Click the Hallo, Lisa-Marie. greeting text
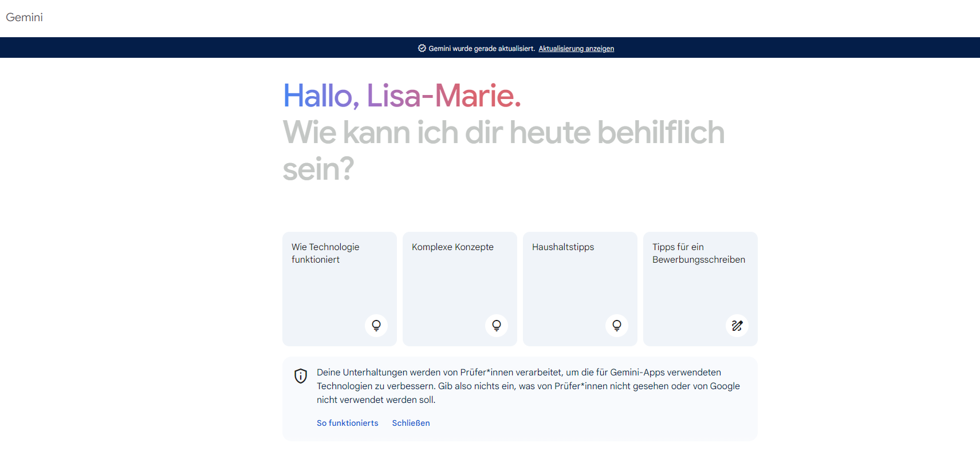Screen dimensions: 980x451 pyautogui.click(x=402, y=95)
